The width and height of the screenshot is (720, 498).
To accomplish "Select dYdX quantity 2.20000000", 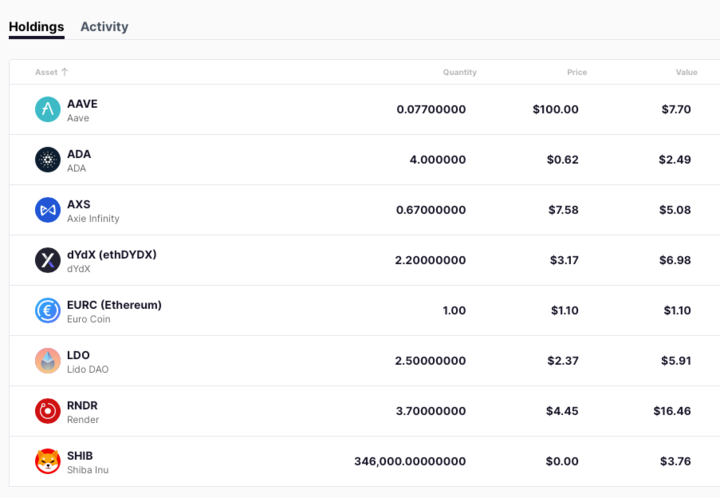I will (430, 260).
